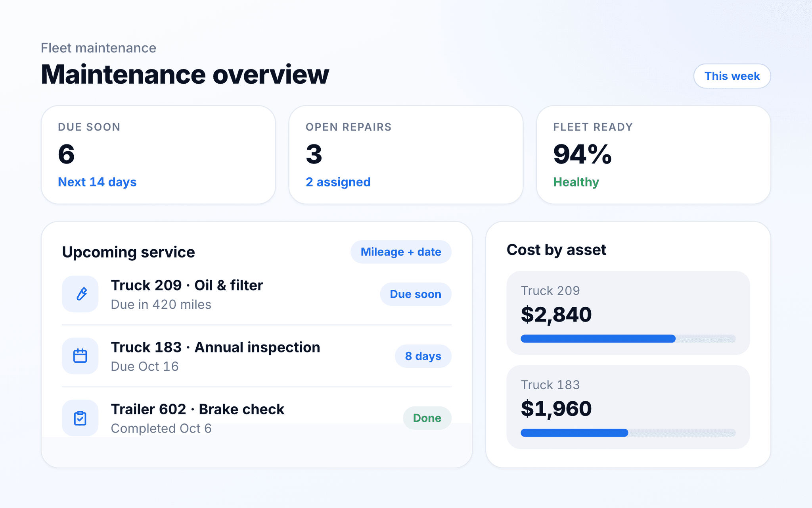Screen dimensions: 812x508
Task: Click the calendar icon for Truck 183 inspection
Action: tap(80, 356)
